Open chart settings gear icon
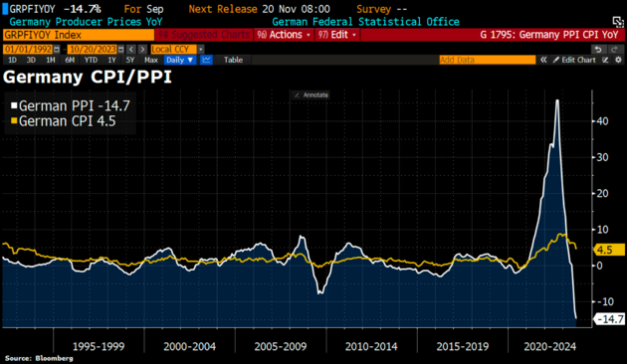627x364 pixels. tap(618, 60)
